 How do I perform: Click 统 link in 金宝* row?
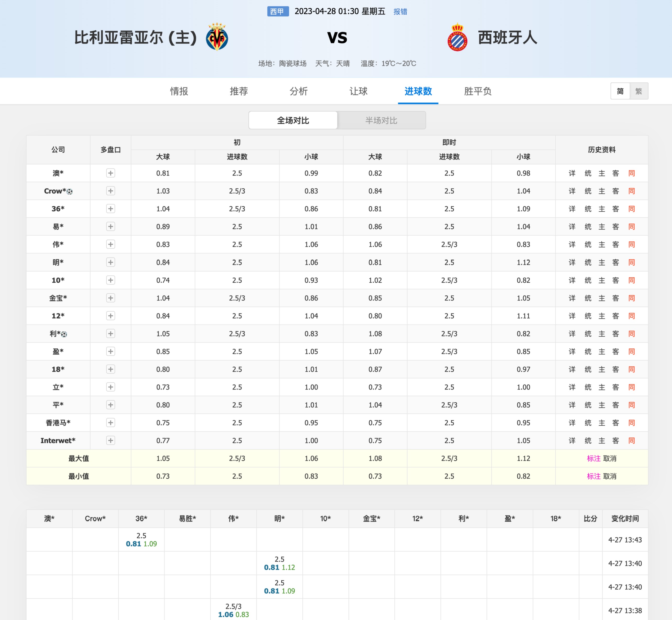coord(588,298)
